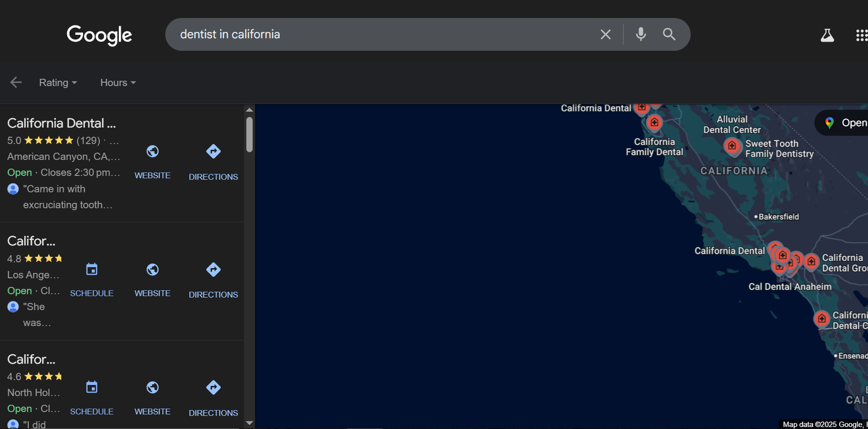Viewport: 868px width, 429px height.
Task: Submit the search with the magnifier icon
Action: click(669, 34)
